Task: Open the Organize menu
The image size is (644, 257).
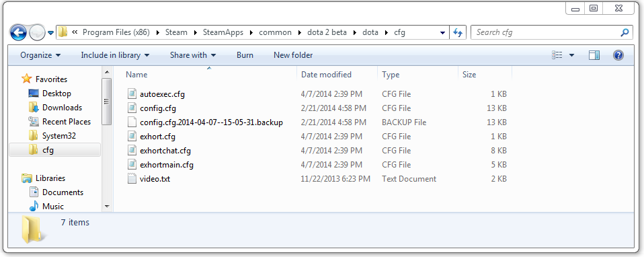Action: 40,55
